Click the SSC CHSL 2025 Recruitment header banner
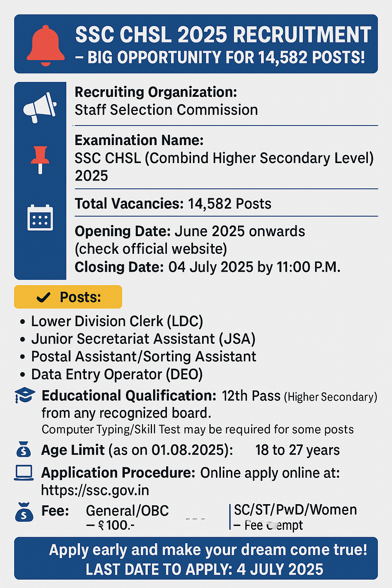The image size is (392, 588). (196, 44)
